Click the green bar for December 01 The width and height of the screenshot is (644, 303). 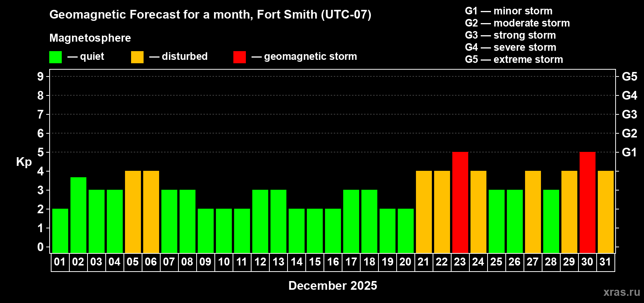(x=60, y=231)
